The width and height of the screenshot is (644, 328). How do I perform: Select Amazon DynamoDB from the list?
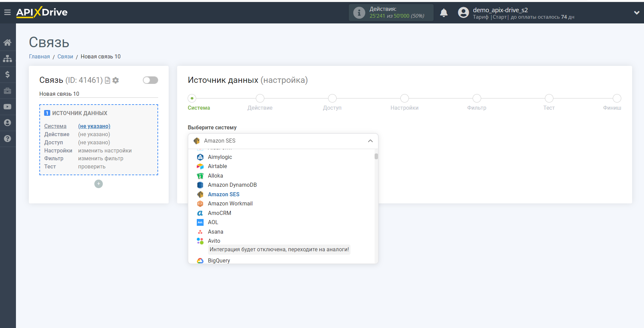(x=232, y=185)
